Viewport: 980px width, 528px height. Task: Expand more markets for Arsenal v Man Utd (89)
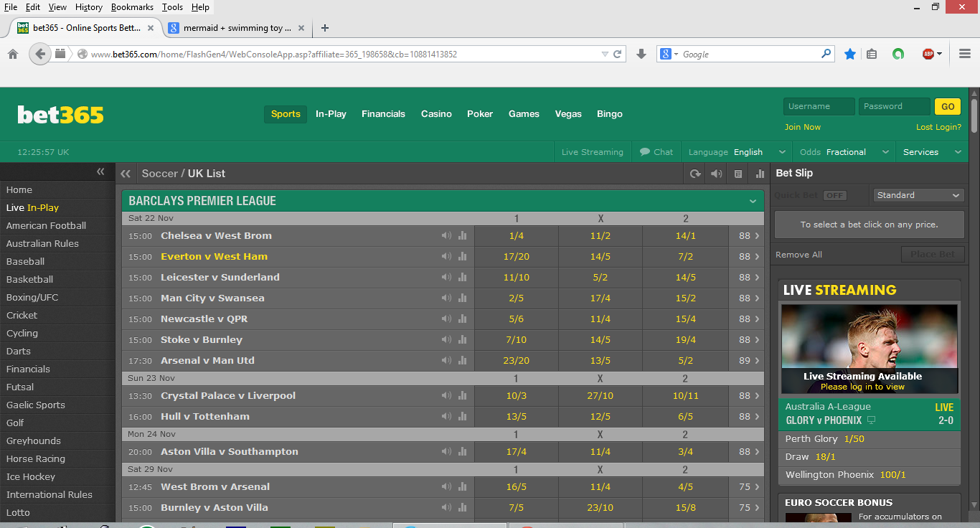tap(748, 360)
